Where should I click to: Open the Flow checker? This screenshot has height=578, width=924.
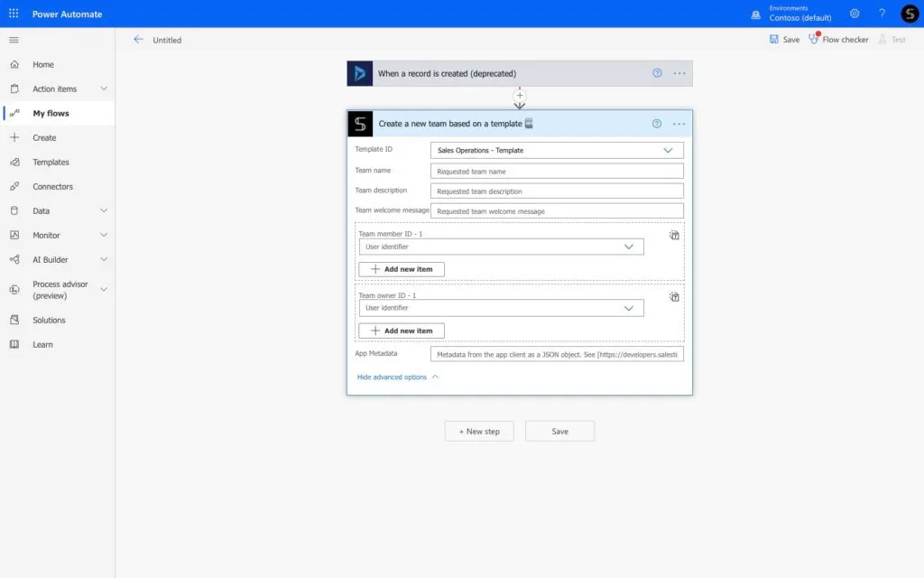coord(838,40)
